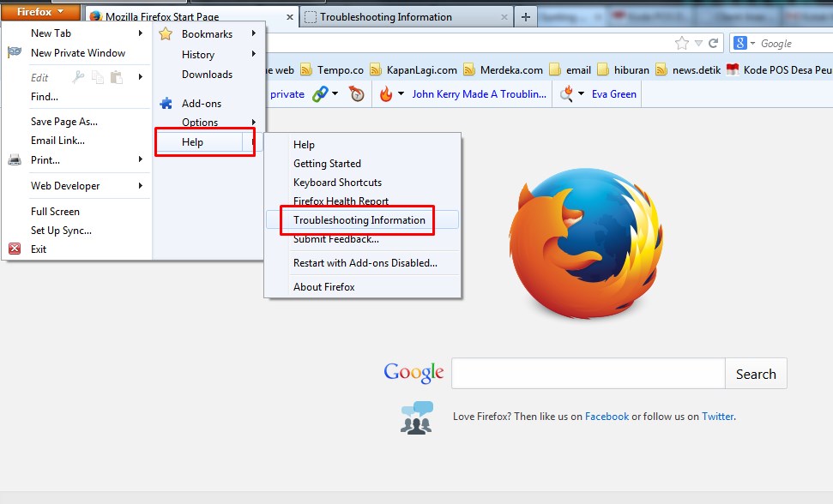This screenshot has width=833, height=504.
Task: Open About Firefox
Action: tap(324, 286)
